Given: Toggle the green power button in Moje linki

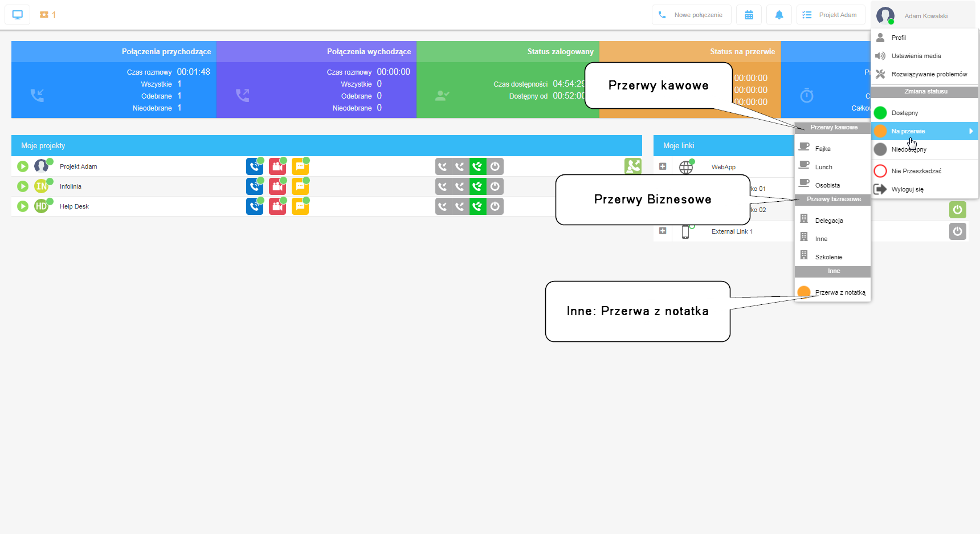Looking at the screenshot, I should tap(958, 210).
